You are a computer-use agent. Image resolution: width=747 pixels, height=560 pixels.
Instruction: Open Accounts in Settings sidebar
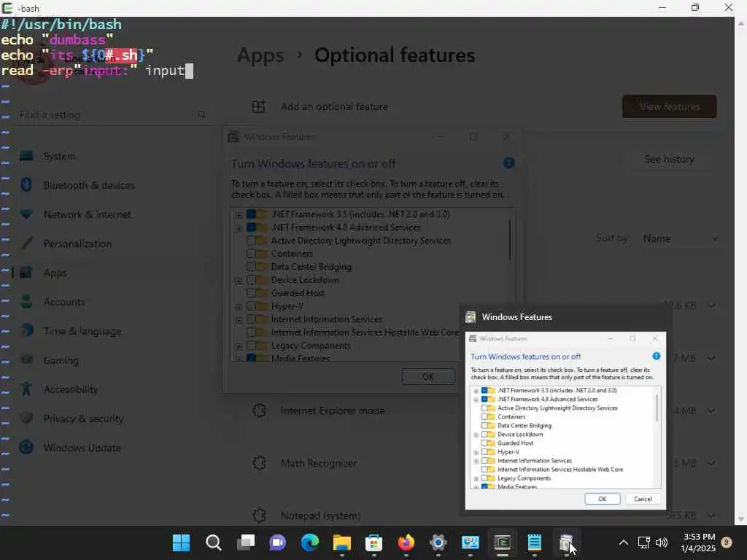(64, 302)
